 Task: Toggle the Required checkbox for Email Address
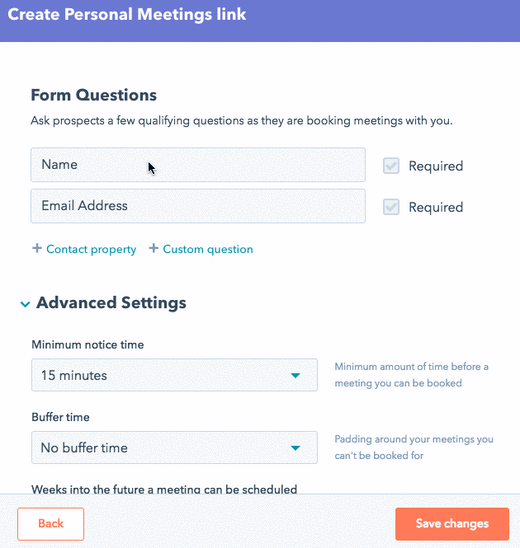(391, 207)
